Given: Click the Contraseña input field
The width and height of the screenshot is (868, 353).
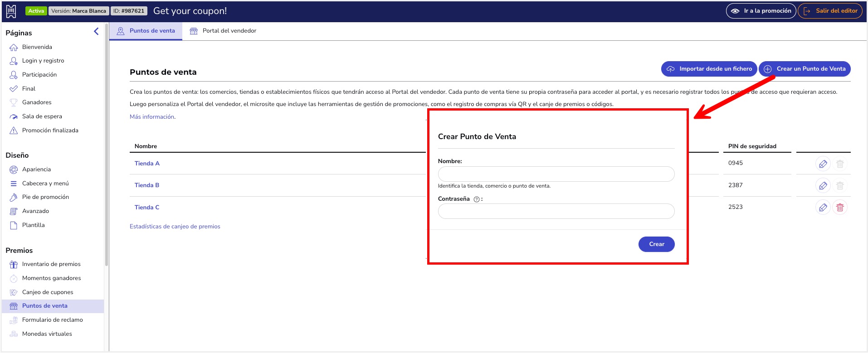Looking at the screenshot, I should (556, 211).
